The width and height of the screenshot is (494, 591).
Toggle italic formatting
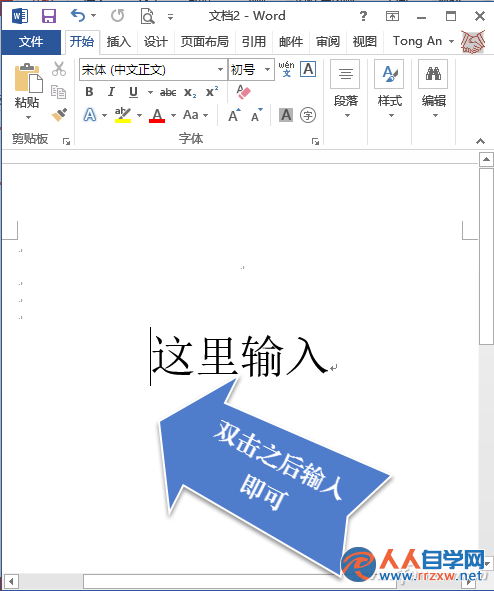tap(111, 92)
